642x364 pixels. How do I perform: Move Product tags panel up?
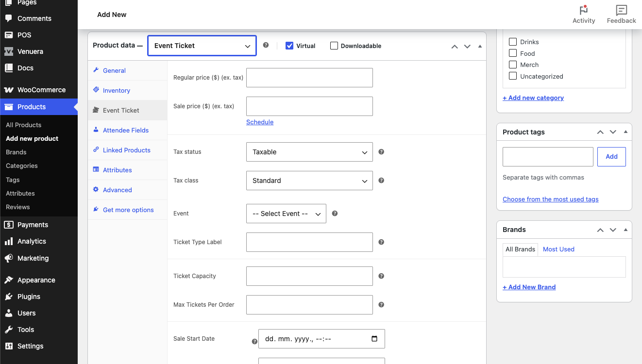click(x=600, y=132)
